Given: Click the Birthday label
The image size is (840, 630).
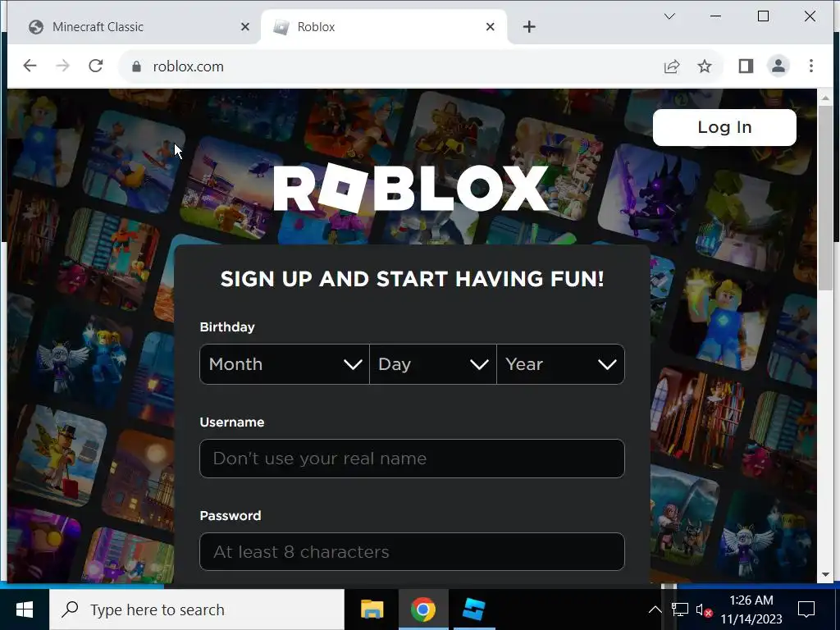Looking at the screenshot, I should click(x=227, y=326).
